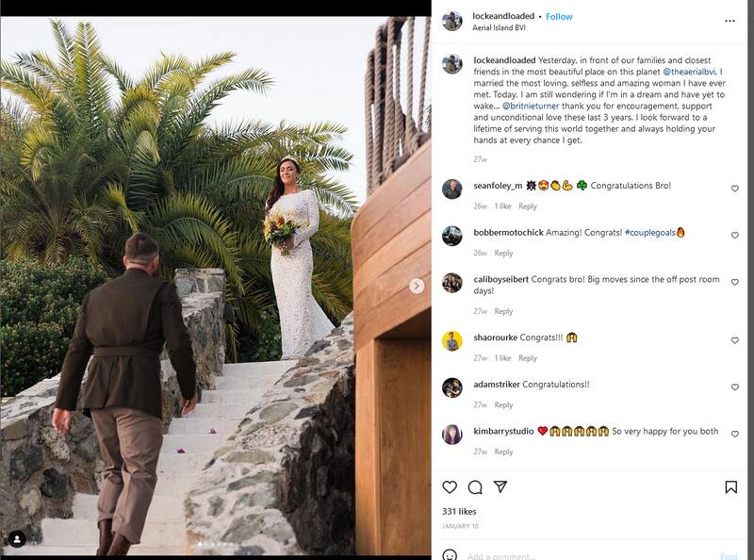Open the comment bubble icon

[475, 487]
